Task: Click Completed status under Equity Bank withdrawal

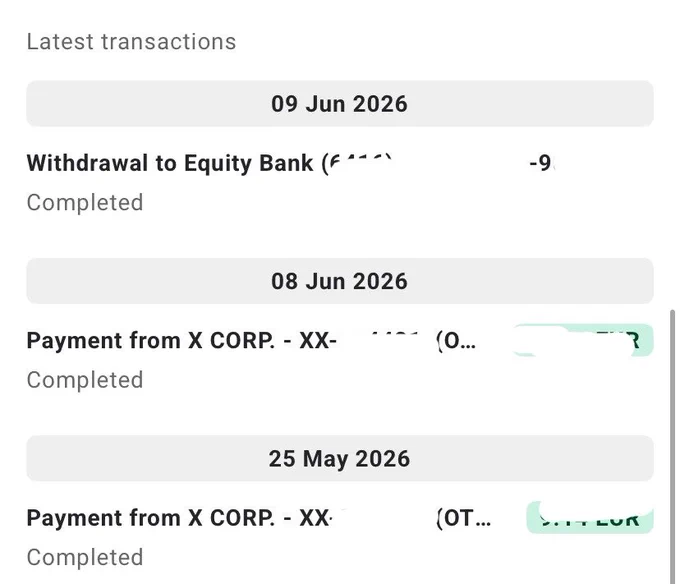Action: click(85, 202)
